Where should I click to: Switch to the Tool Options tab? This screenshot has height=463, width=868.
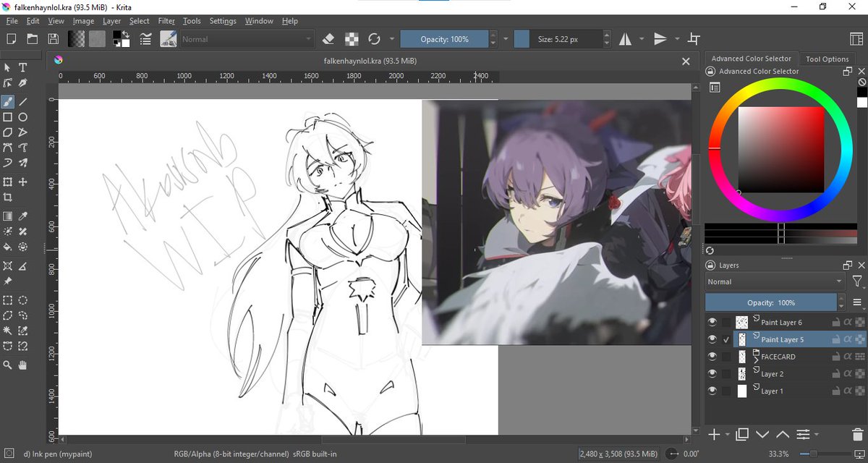(827, 59)
